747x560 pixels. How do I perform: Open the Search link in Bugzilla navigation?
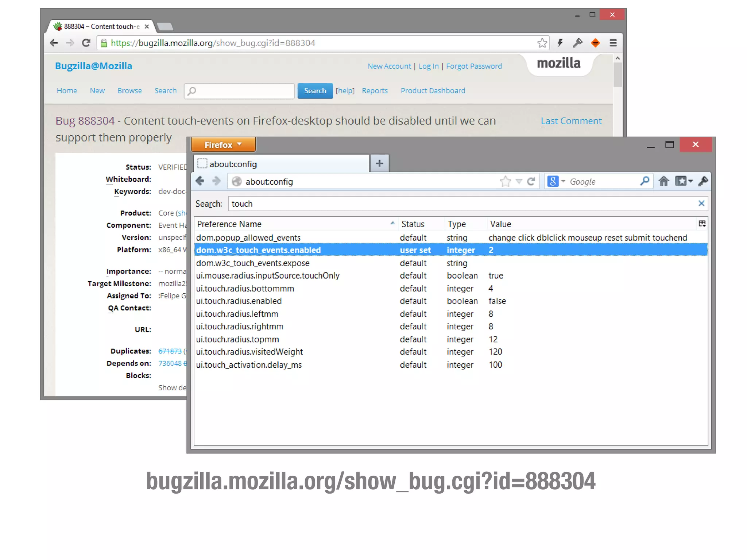coord(165,90)
